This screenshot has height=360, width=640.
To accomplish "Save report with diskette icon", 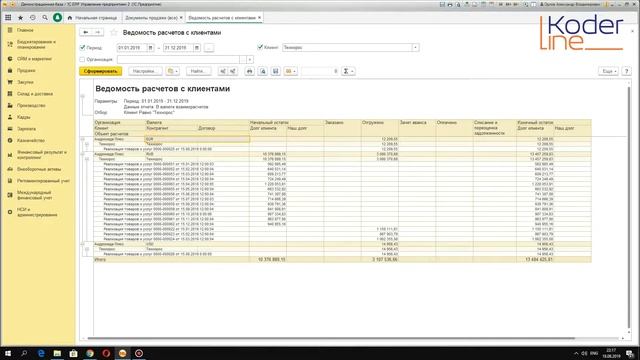I will click(276, 71).
